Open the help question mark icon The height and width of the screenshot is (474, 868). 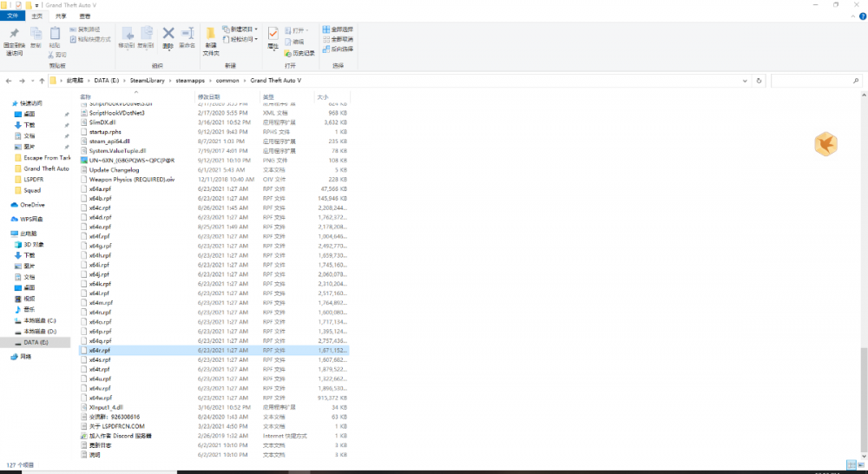coord(863,16)
